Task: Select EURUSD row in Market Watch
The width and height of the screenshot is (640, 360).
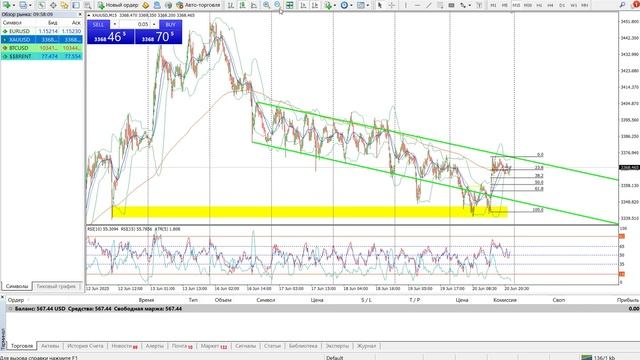Action: tap(42, 31)
